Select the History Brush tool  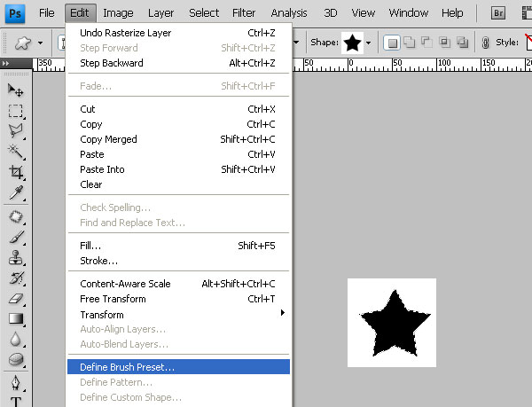tap(16, 278)
